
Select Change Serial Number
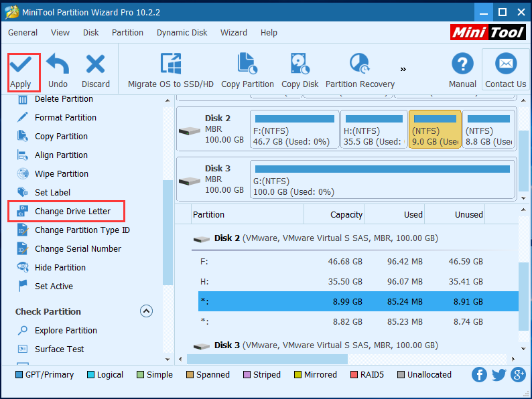pyautogui.click(x=78, y=248)
